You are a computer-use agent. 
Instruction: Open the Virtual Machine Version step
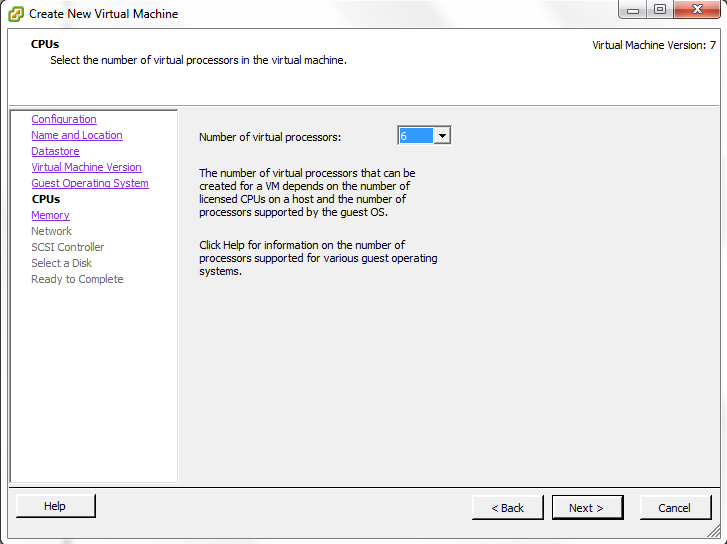[86, 167]
